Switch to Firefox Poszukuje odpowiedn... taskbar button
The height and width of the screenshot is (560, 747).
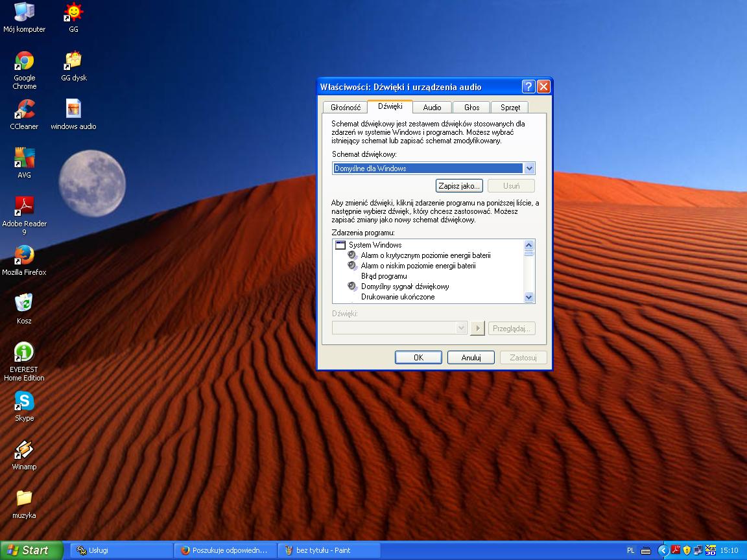pyautogui.click(x=226, y=550)
